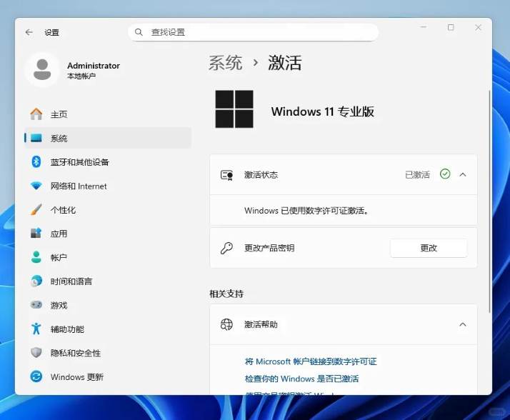Click the 游戏 controller icon

coord(36,305)
